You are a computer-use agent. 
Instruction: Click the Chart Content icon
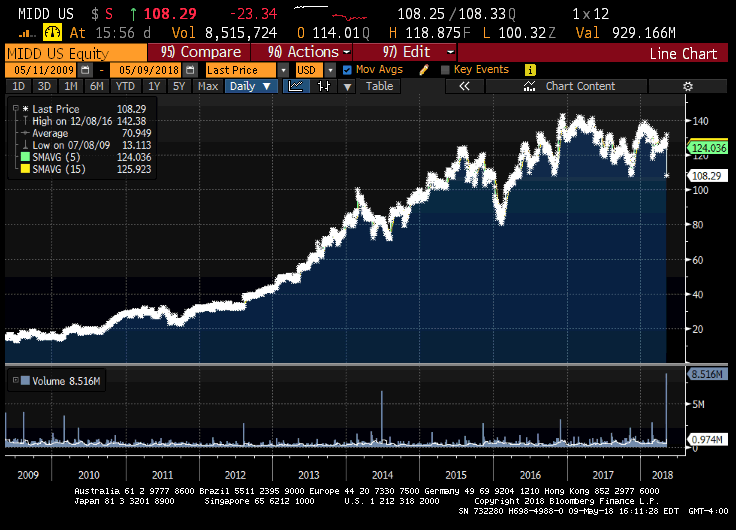(x=529, y=86)
